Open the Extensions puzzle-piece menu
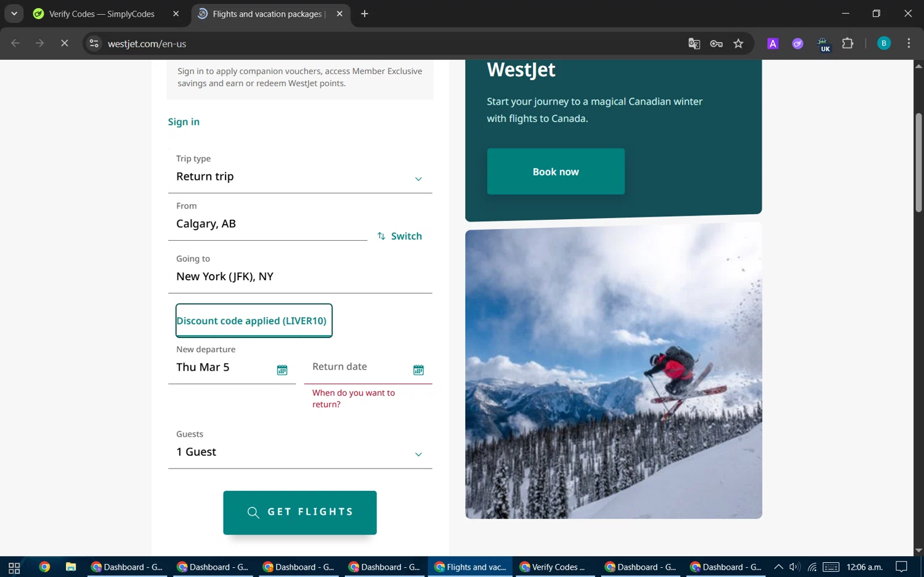The image size is (924, 577). click(848, 43)
